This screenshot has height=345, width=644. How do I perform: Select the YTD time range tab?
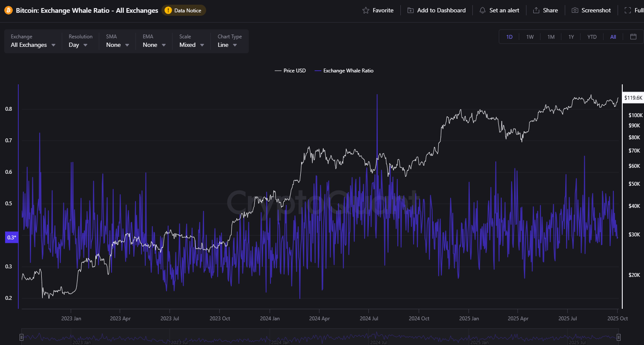click(592, 37)
